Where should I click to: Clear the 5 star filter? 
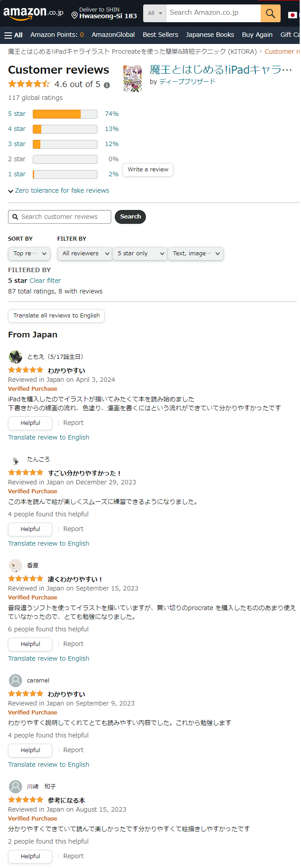click(x=45, y=280)
